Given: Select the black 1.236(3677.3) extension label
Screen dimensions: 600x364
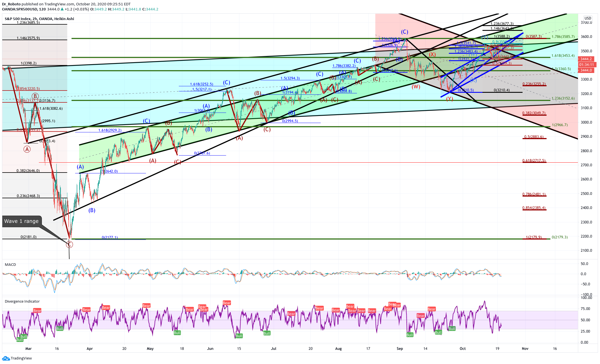Looking at the screenshot, I should coord(502,24).
